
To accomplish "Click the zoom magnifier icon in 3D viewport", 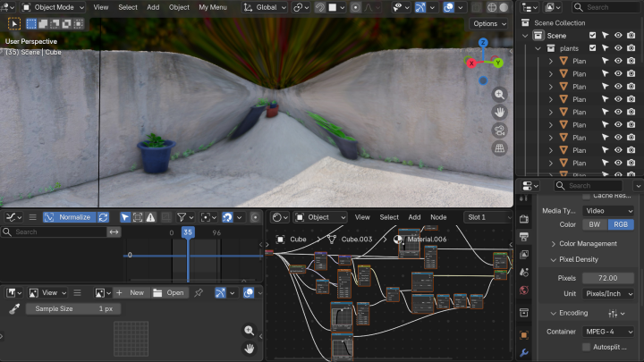I will coord(499,94).
